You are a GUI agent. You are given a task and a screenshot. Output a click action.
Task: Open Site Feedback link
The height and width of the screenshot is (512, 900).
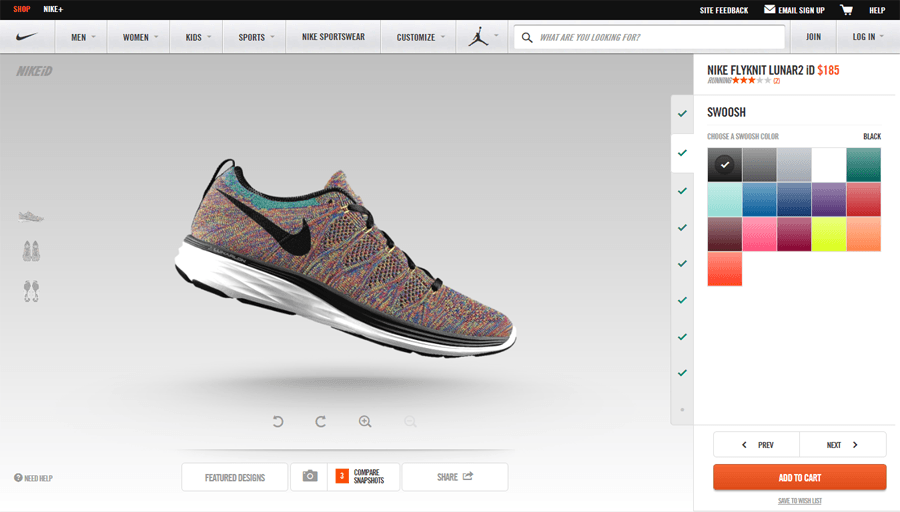[724, 10]
